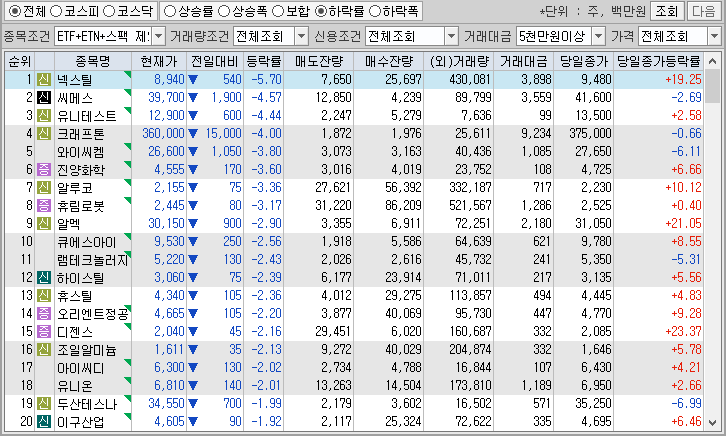The height and width of the screenshot is (436, 726).
Task: Select the 보합 radio button
Action: [277, 11]
